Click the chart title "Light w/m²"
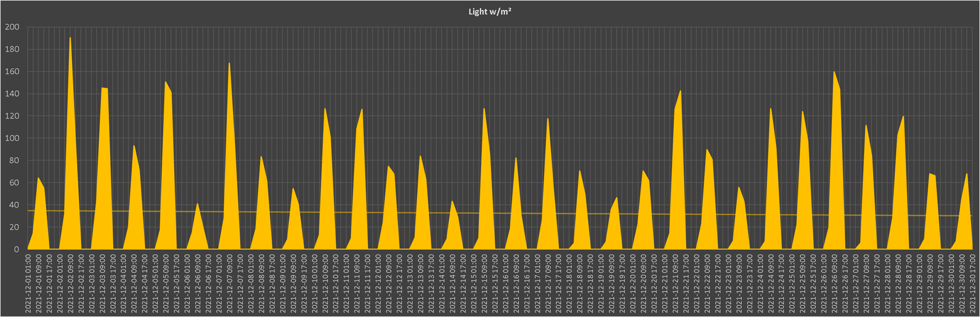Image resolution: width=980 pixels, height=317 pixels. 489,12
